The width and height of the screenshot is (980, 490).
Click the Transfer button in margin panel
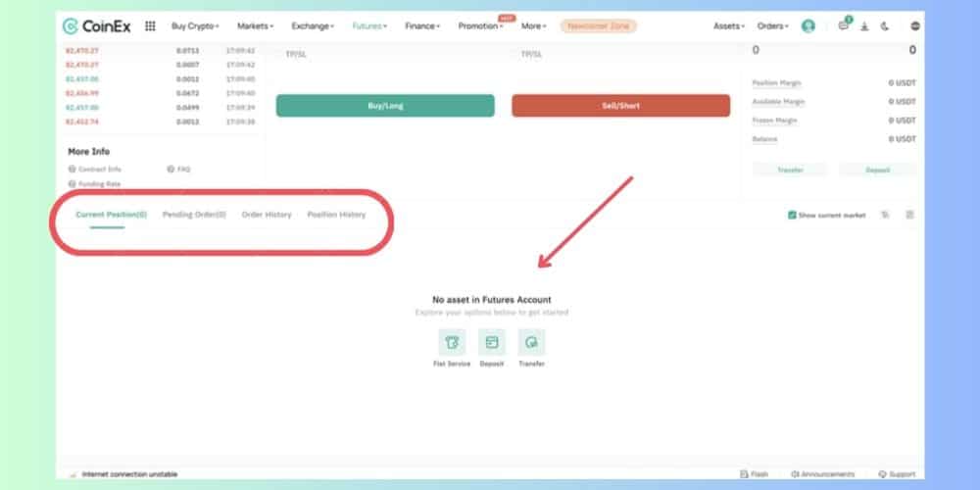point(790,170)
